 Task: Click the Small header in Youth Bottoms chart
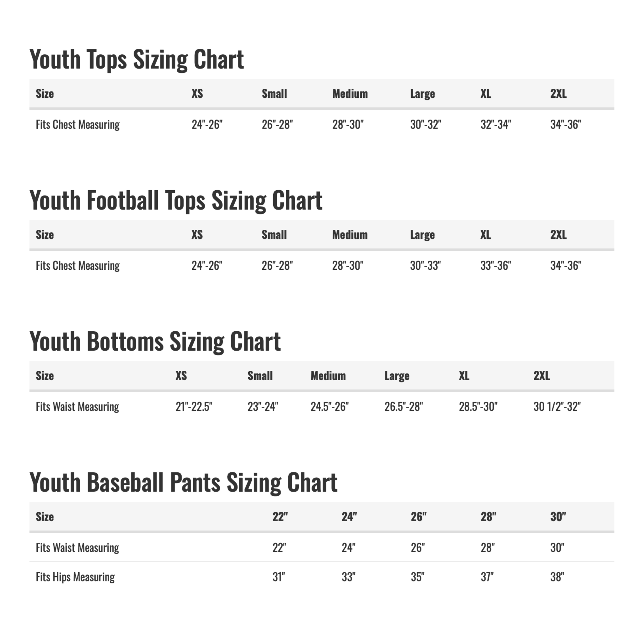click(260, 376)
